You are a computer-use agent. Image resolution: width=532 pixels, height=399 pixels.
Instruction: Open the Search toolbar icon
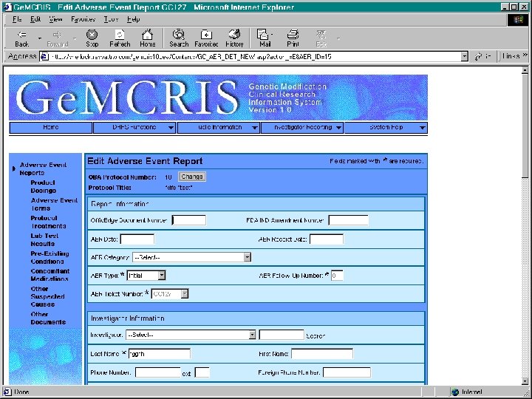point(179,34)
